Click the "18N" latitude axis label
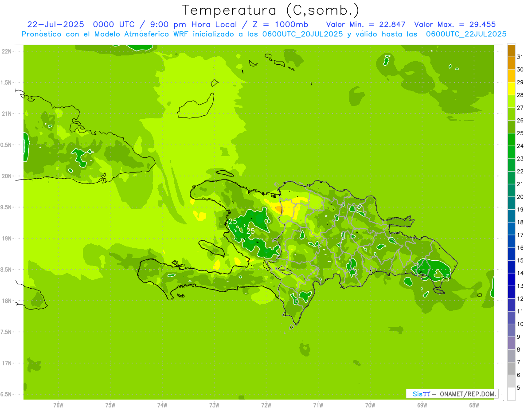This screenshot has height=411, width=532. [7, 301]
